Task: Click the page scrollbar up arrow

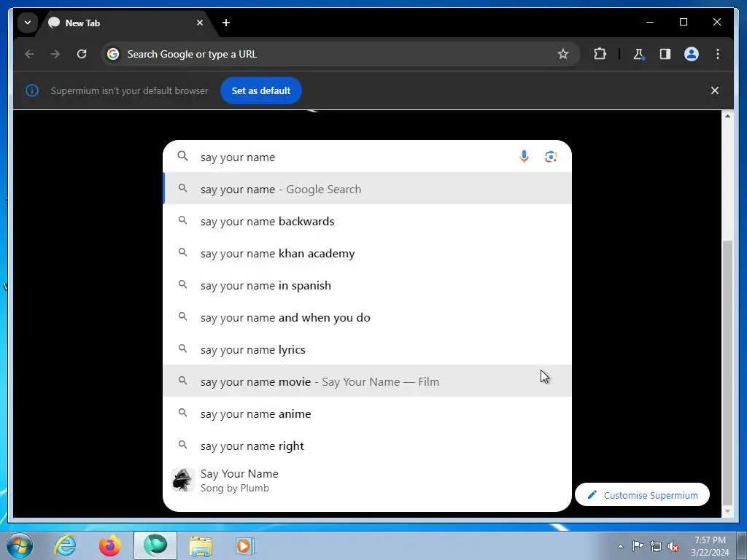Action: [x=727, y=116]
